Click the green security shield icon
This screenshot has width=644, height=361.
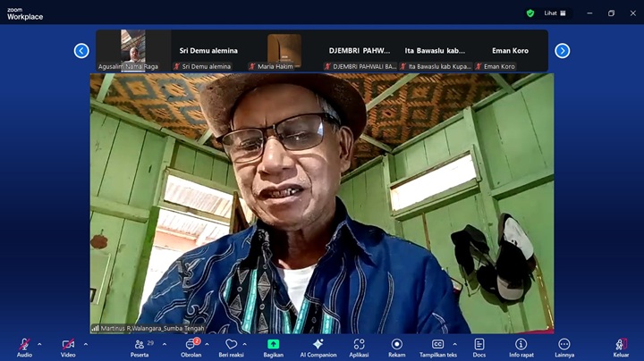(530, 13)
